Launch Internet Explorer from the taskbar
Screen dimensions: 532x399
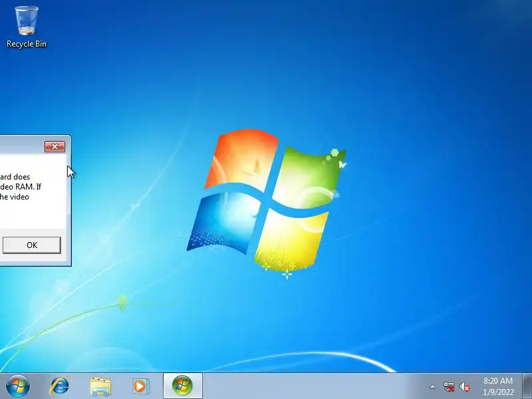pyautogui.click(x=59, y=386)
